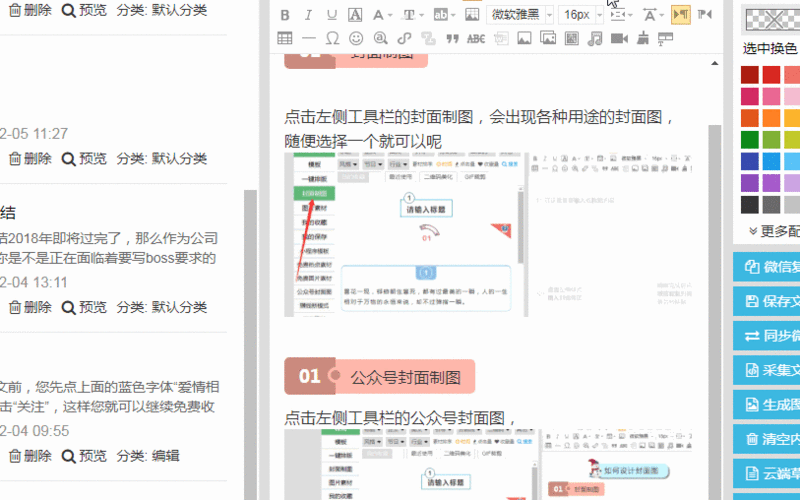Pick the green color swatch
800x500 pixels.
click(x=749, y=140)
